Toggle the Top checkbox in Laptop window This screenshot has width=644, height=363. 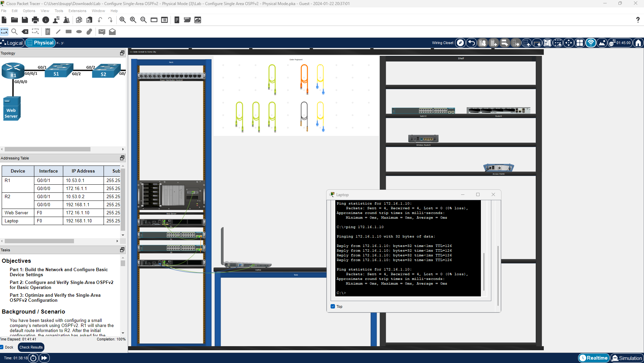333,306
